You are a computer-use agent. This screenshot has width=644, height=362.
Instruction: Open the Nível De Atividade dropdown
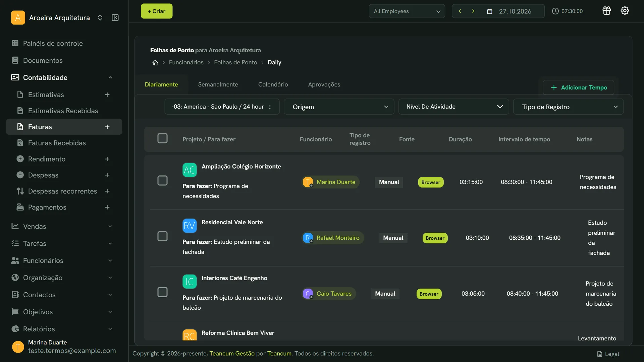(x=453, y=107)
